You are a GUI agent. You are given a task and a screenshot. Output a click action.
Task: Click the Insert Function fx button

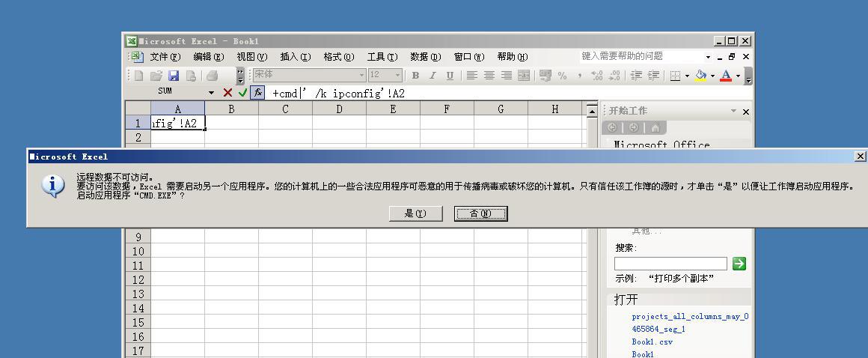coord(258,93)
